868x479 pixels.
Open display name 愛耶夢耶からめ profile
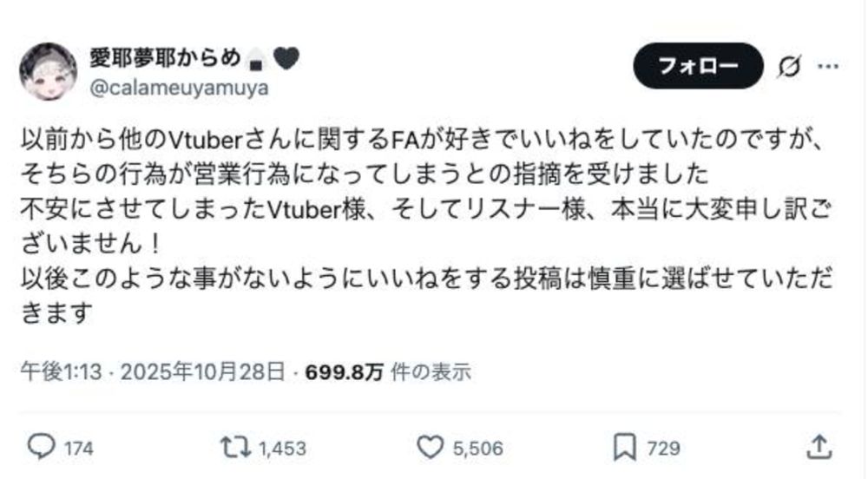(165, 57)
